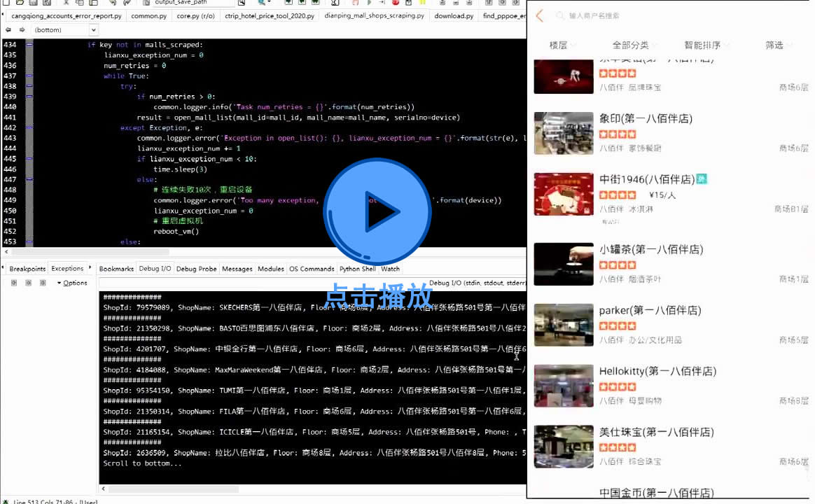
Task: Open 中街1946(八佰伴店) shop thumbnail
Action: pyautogui.click(x=564, y=194)
